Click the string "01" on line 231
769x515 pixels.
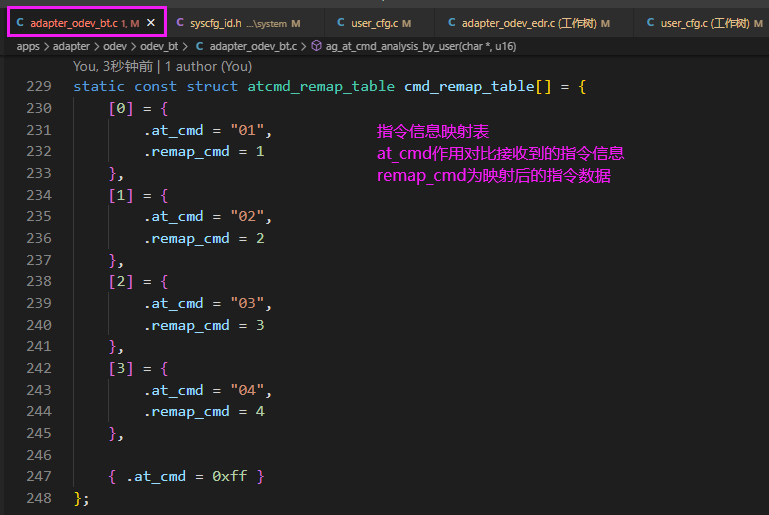[x=247, y=130]
